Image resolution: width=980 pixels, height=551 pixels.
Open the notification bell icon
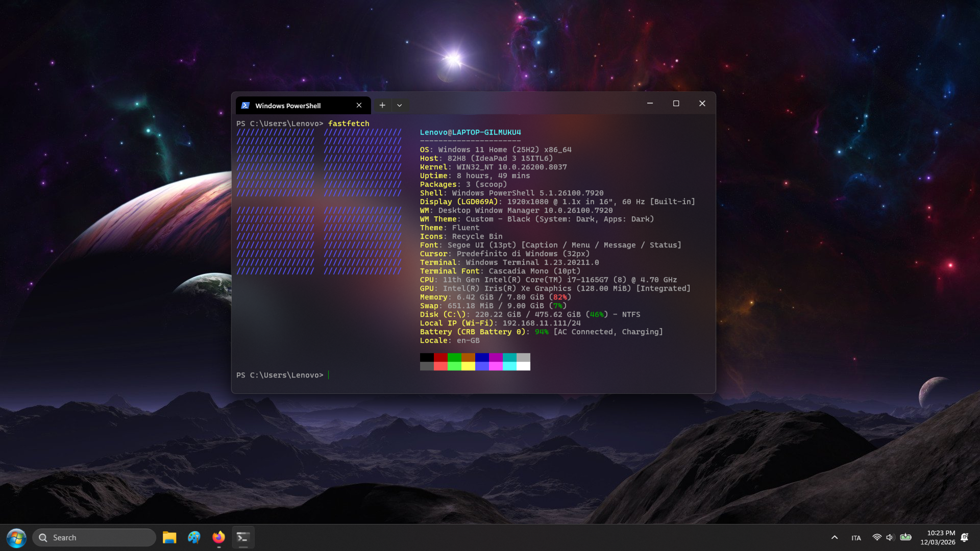click(x=965, y=538)
